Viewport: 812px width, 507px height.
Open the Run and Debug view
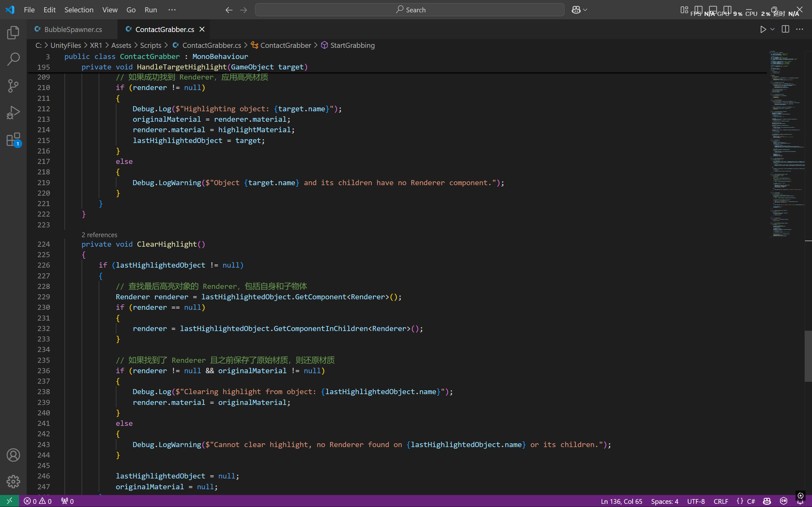coord(13,113)
